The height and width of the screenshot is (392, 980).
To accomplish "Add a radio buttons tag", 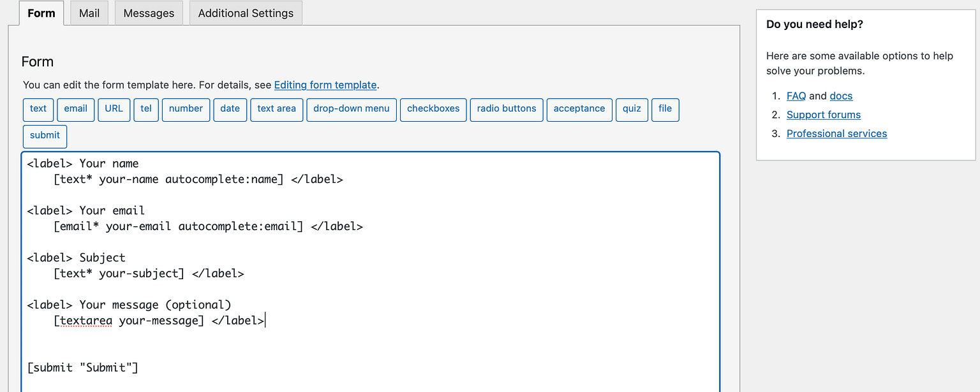I will click(x=507, y=109).
